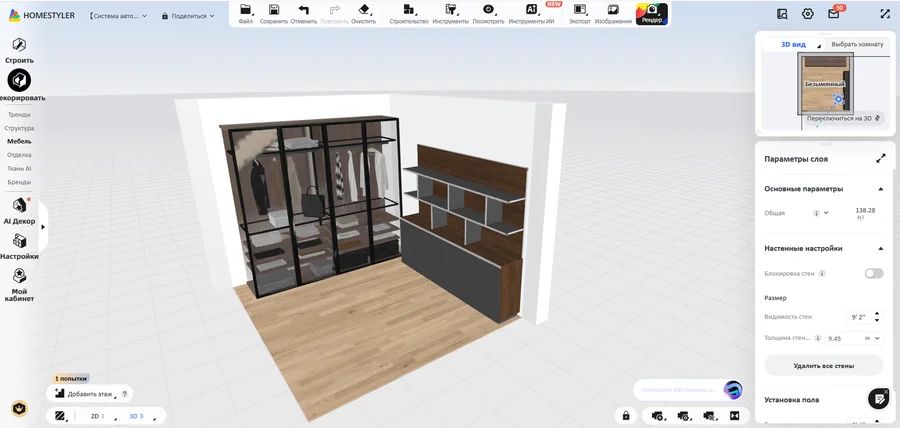Click info icon next to Блокировка стен
The width and height of the screenshot is (900, 428).
coord(822,274)
